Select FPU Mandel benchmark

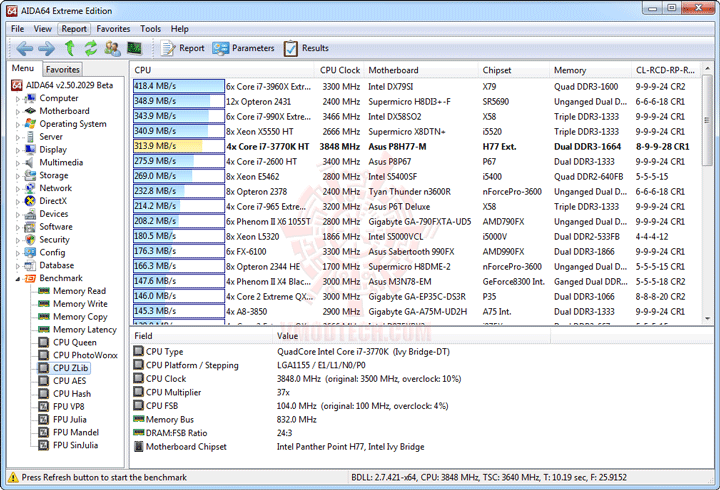(76, 432)
